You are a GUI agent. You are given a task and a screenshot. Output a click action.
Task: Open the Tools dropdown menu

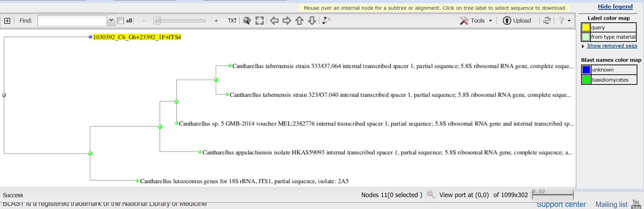click(476, 21)
